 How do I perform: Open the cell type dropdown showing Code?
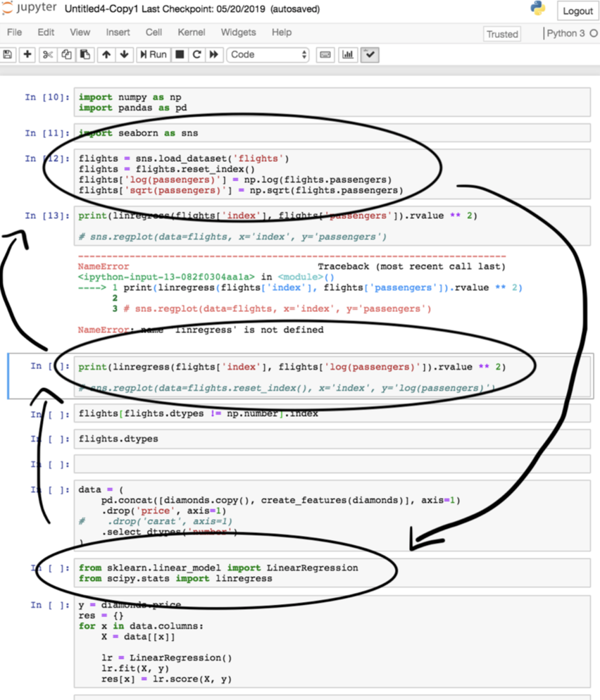tap(268, 55)
